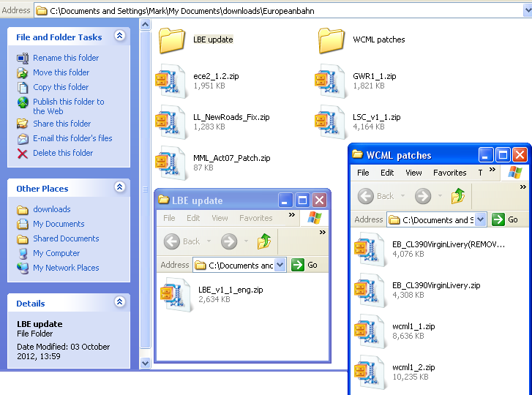Click My Network Places icon

coord(23,268)
